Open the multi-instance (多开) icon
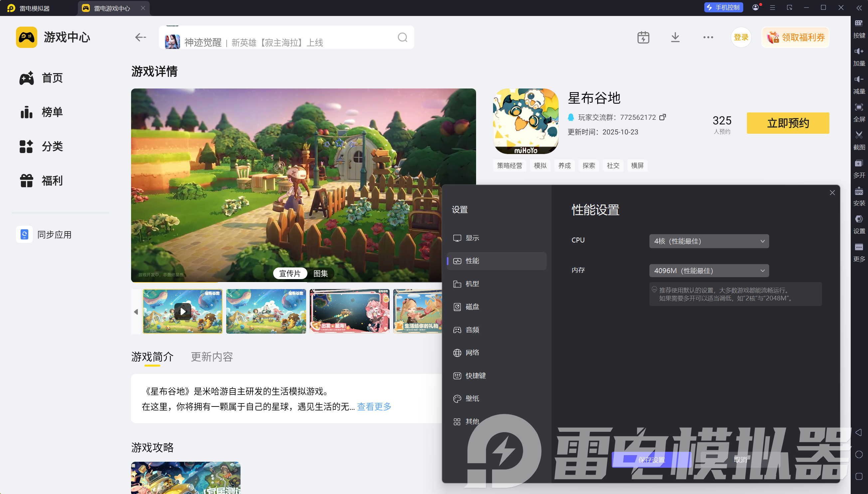The width and height of the screenshot is (868, 494). pos(859,164)
